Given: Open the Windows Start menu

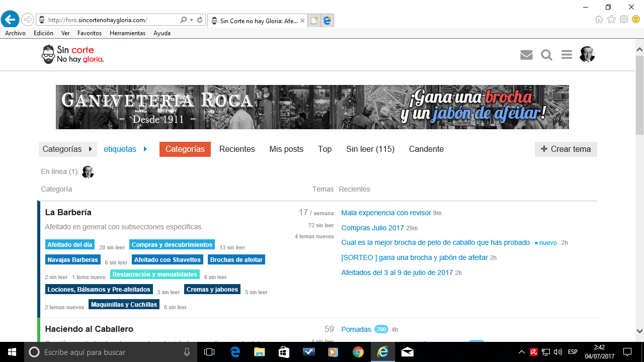Looking at the screenshot, I should pos(12,352).
